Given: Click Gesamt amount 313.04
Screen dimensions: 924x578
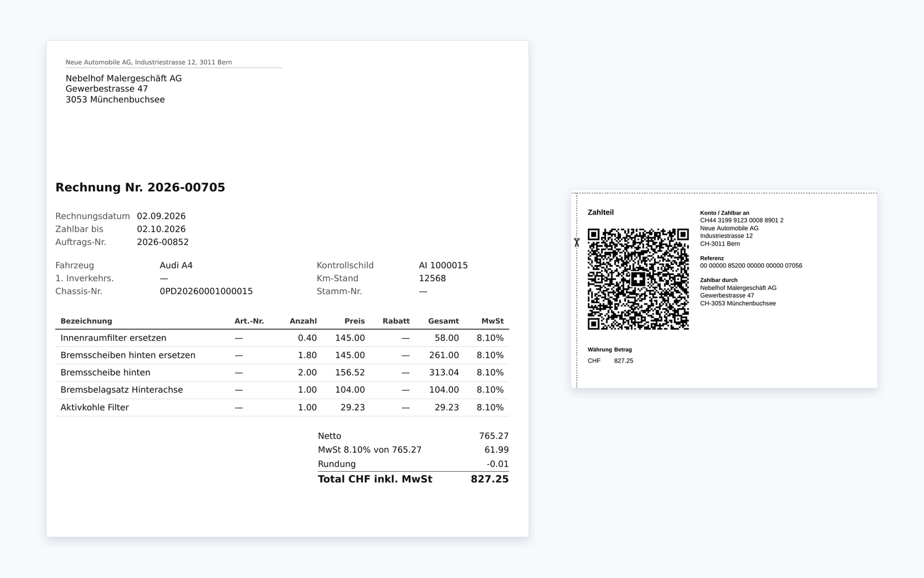Looking at the screenshot, I should click(x=444, y=373).
